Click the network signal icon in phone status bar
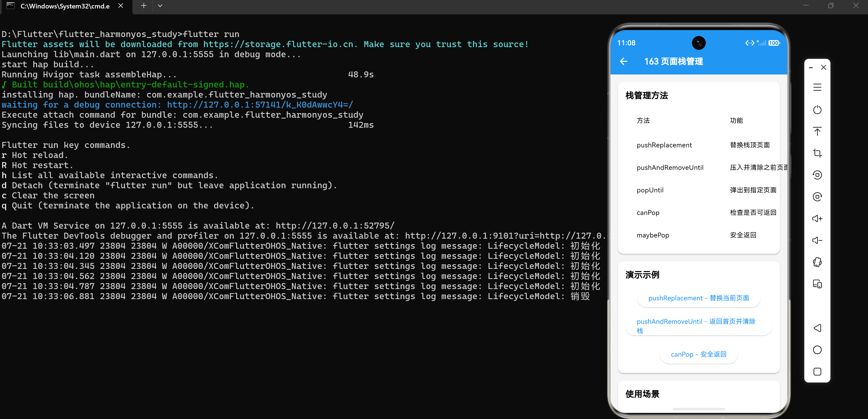Image resolution: width=868 pixels, height=419 pixels. (762, 43)
